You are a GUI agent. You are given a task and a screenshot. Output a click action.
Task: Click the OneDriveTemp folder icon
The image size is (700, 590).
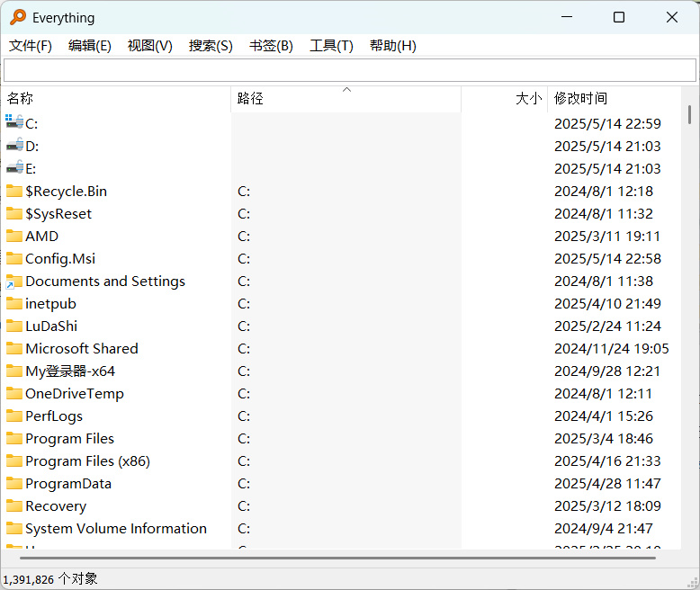(x=14, y=393)
